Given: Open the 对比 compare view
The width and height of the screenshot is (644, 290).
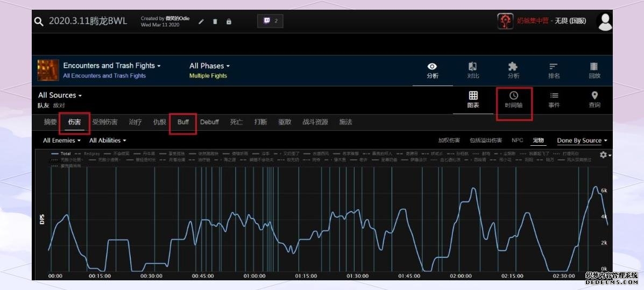Looking at the screenshot, I should tap(473, 70).
